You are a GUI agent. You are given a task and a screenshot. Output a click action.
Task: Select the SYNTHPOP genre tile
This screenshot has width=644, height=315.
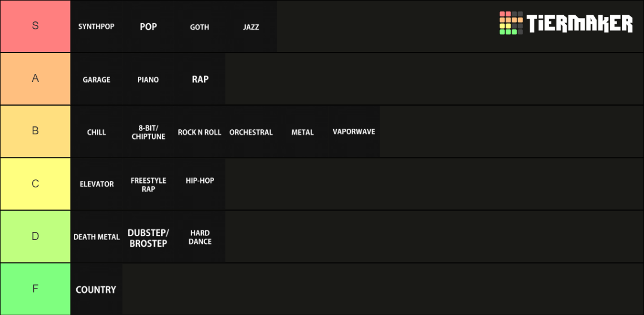97,27
